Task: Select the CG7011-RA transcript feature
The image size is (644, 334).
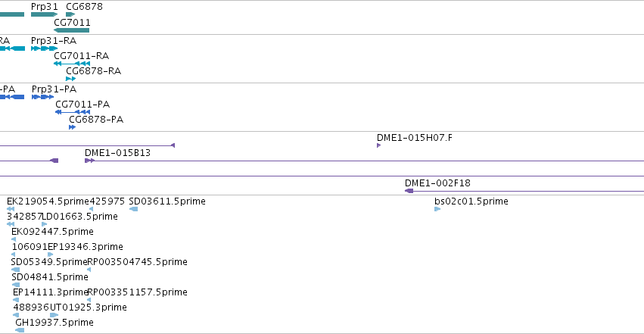Action: (72, 64)
